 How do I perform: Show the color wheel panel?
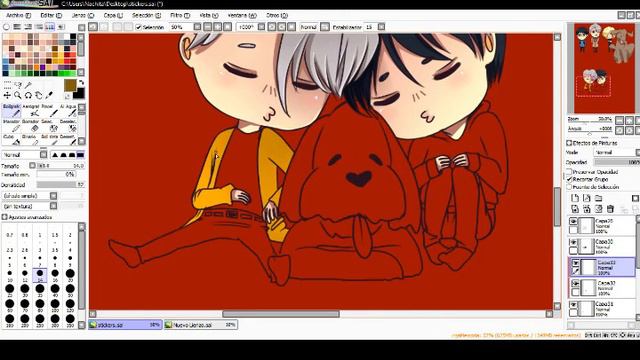pyautogui.click(x=7, y=27)
